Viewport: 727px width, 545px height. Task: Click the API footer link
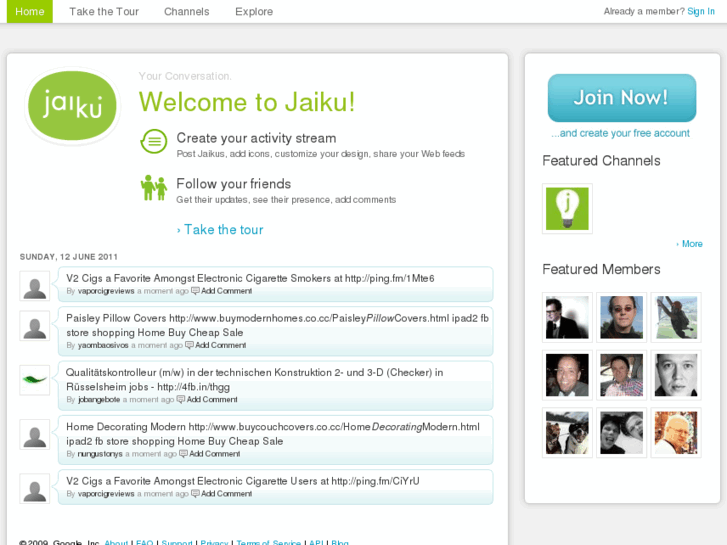[316, 542]
